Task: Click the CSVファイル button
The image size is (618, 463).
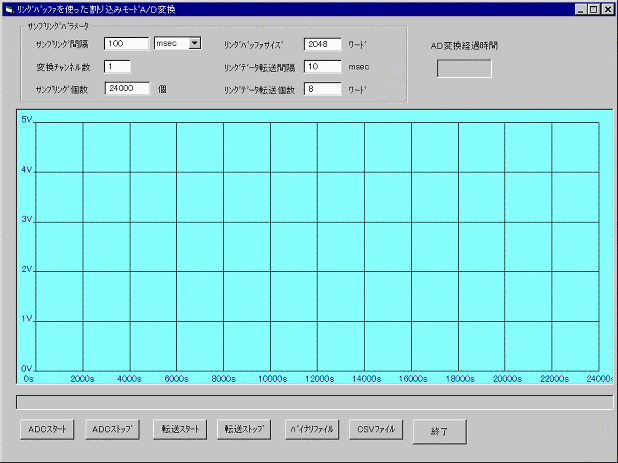Action: (377, 429)
